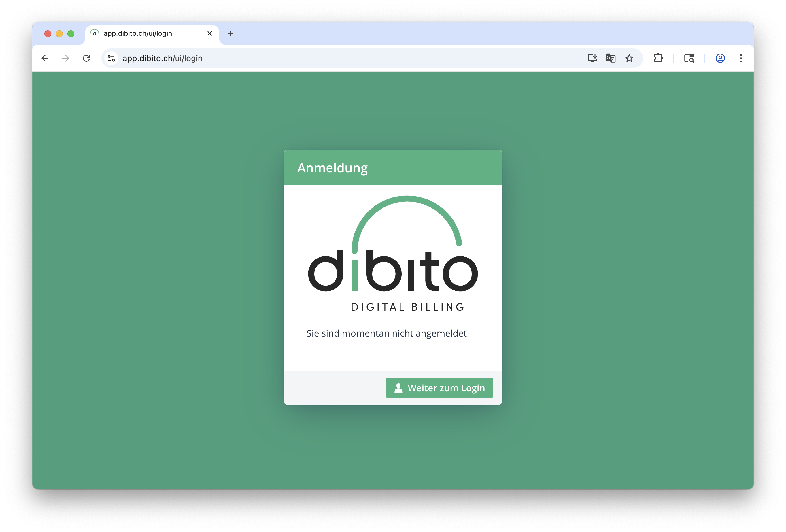Click the yellow minimize window button
This screenshot has height=532, width=786.
[x=59, y=33]
